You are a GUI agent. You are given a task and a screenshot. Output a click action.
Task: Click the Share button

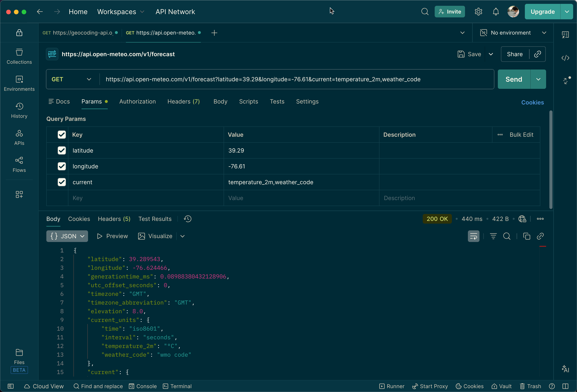coord(515,54)
